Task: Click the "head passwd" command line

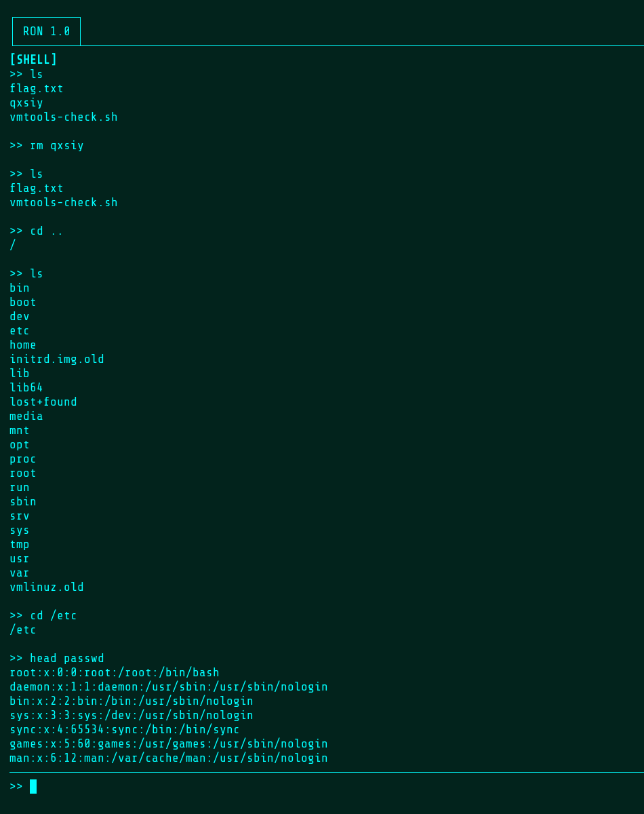Action: (x=57, y=659)
